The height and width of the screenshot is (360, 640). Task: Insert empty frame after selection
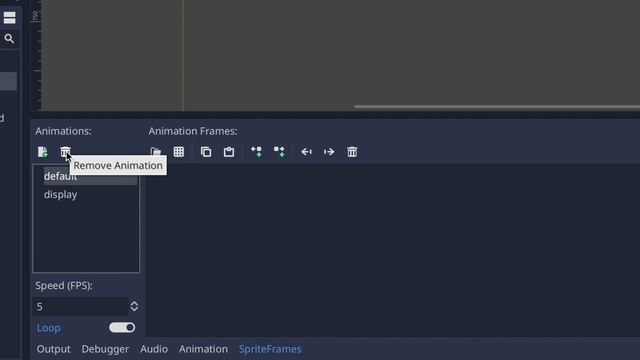point(280,152)
